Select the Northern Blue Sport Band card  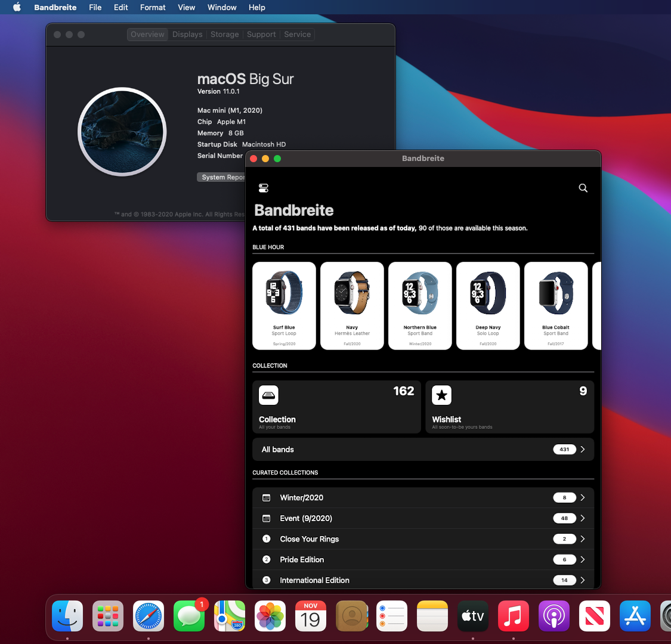tap(420, 305)
